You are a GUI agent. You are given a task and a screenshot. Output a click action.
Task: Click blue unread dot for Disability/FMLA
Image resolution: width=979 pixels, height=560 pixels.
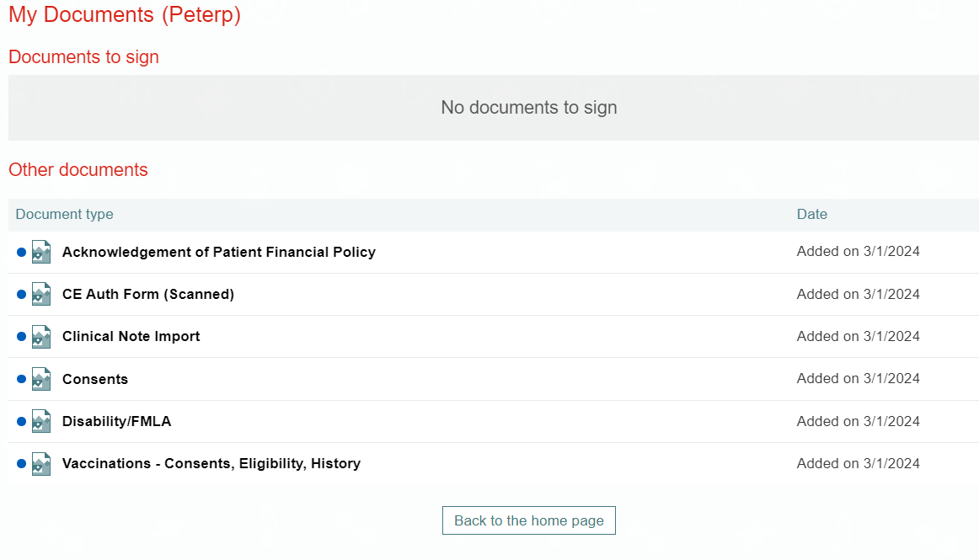[x=22, y=421]
